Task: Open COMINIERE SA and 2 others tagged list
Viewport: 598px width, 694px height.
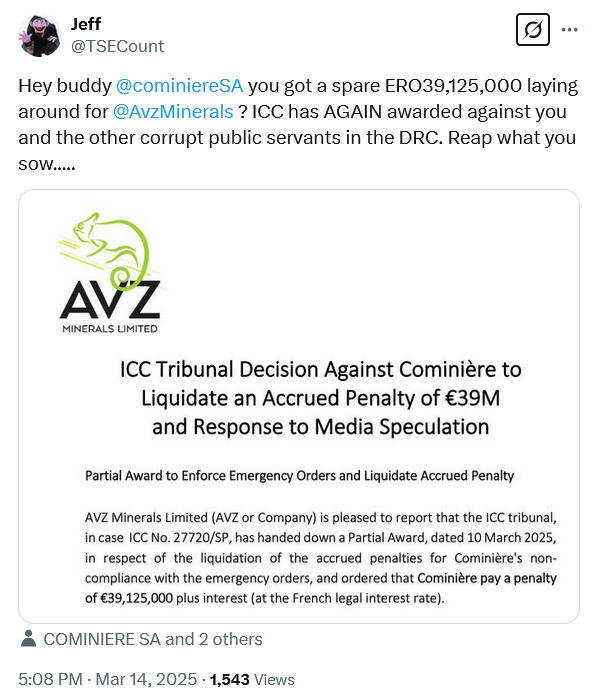Action: 153,639
